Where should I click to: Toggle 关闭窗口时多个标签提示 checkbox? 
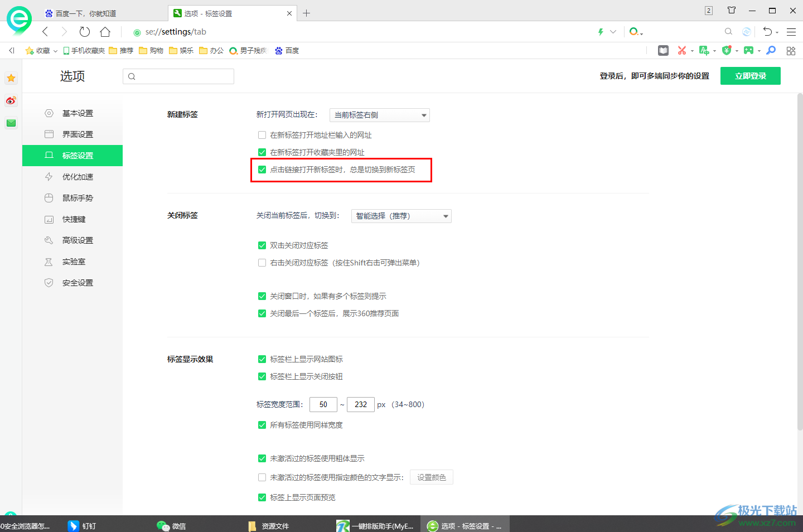(x=262, y=296)
